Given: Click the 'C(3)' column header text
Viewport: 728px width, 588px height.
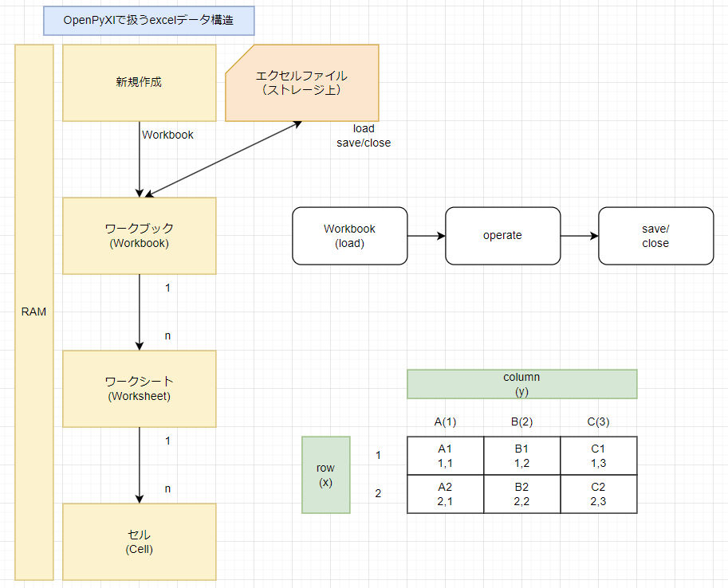Looking at the screenshot, I should tap(599, 421).
